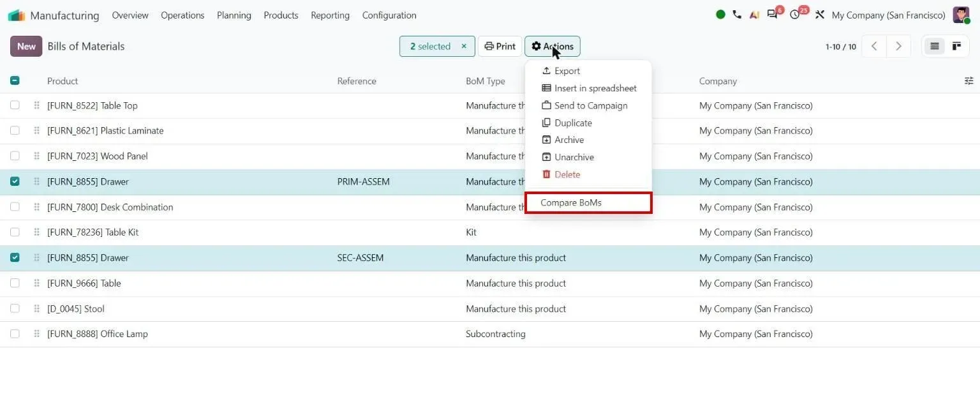Screen dimensions: 980x408
Task: Sort by Company column header
Action: tap(718, 81)
